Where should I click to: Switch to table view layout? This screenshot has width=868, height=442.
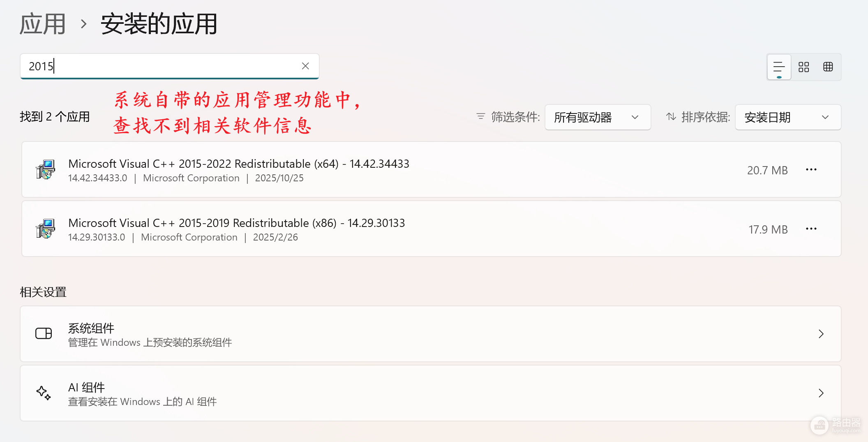[828, 67]
